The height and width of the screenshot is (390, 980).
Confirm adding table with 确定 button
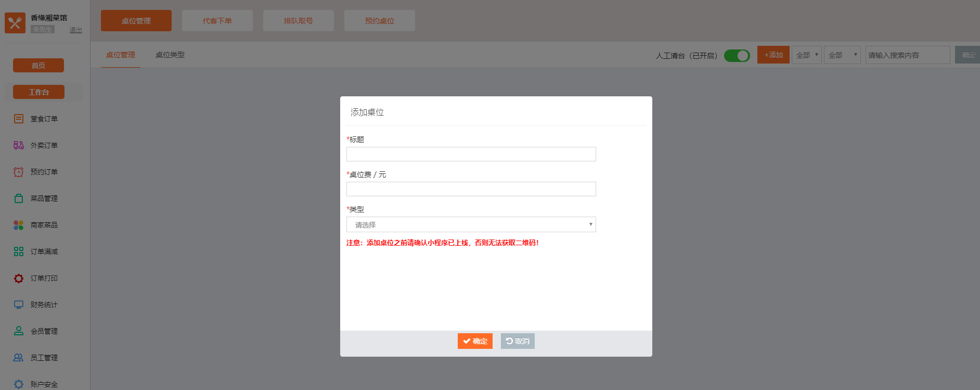tap(475, 341)
